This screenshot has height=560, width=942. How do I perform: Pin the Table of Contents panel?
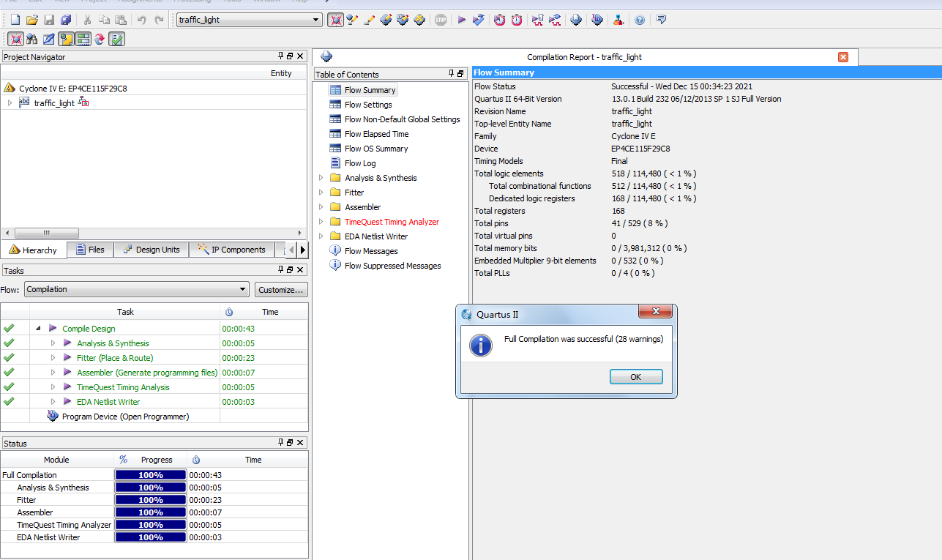pyautogui.click(x=452, y=74)
